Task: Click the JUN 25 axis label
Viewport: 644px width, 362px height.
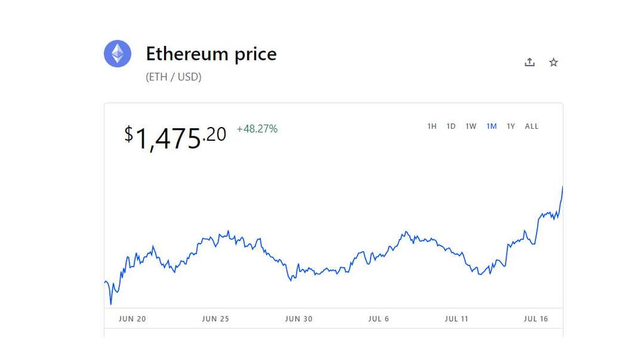Action: pos(215,319)
